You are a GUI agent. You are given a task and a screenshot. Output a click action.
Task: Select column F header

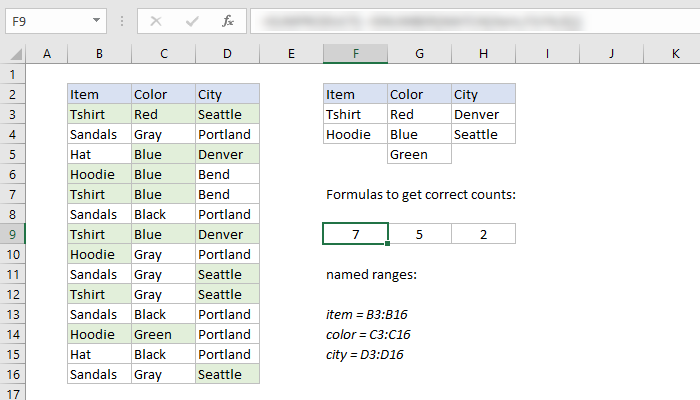coord(355,54)
